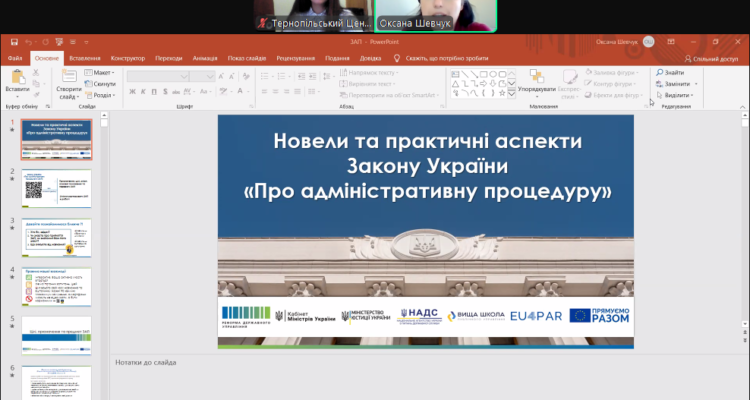750x400 pixels.
Task: Create a new slide with Створити слайд
Action: 68,78
